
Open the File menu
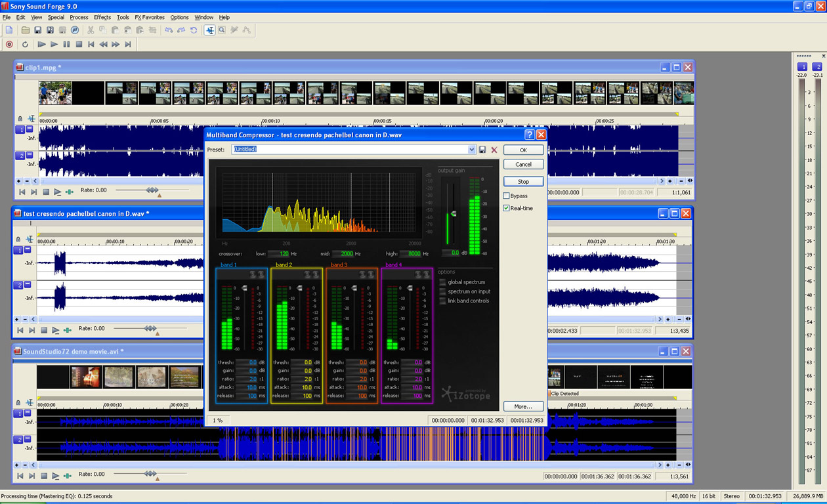coord(7,17)
